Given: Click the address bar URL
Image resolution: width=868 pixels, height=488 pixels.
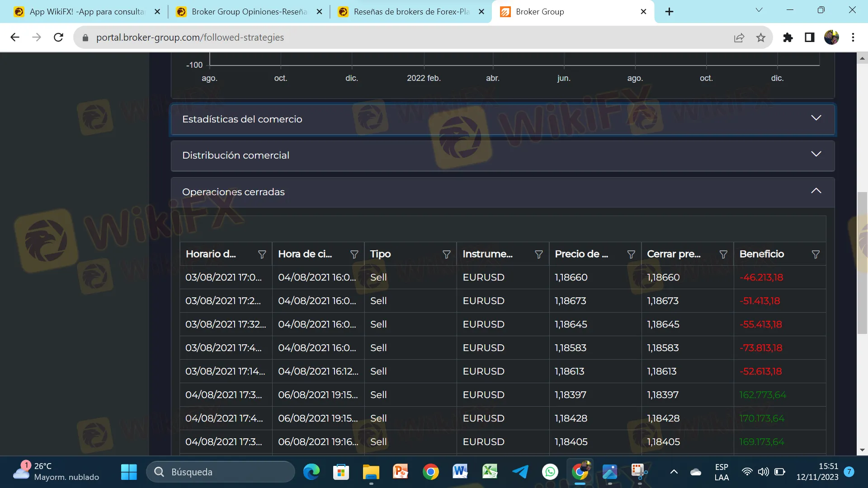Looking at the screenshot, I should [x=190, y=38].
